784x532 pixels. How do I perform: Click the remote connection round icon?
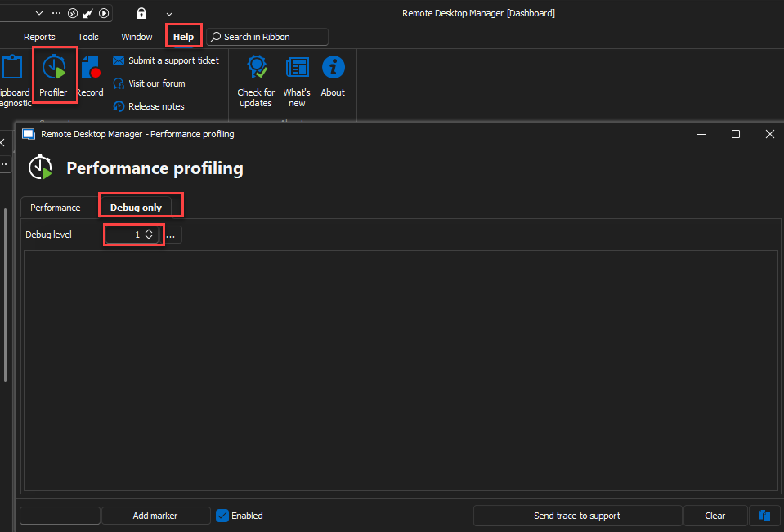point(73,13)
